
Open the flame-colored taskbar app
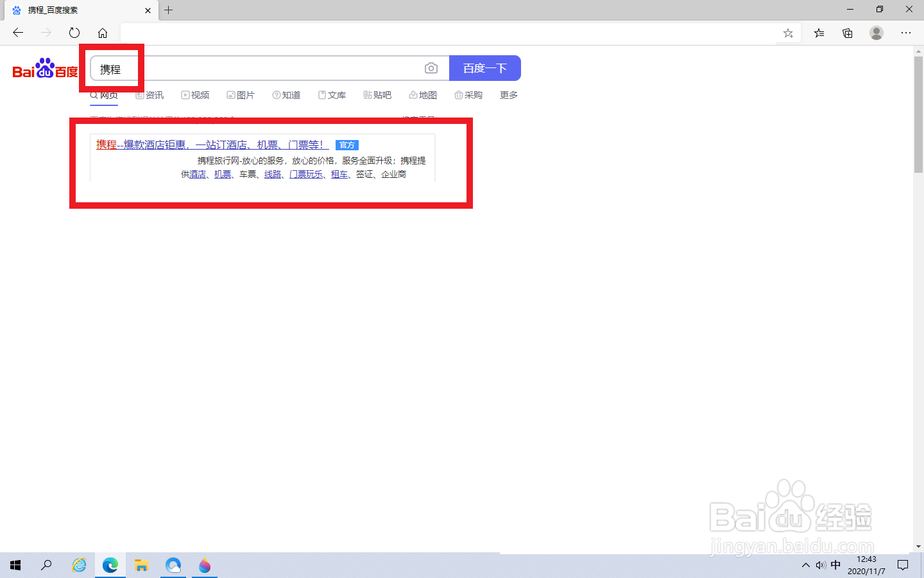point(205,565)
